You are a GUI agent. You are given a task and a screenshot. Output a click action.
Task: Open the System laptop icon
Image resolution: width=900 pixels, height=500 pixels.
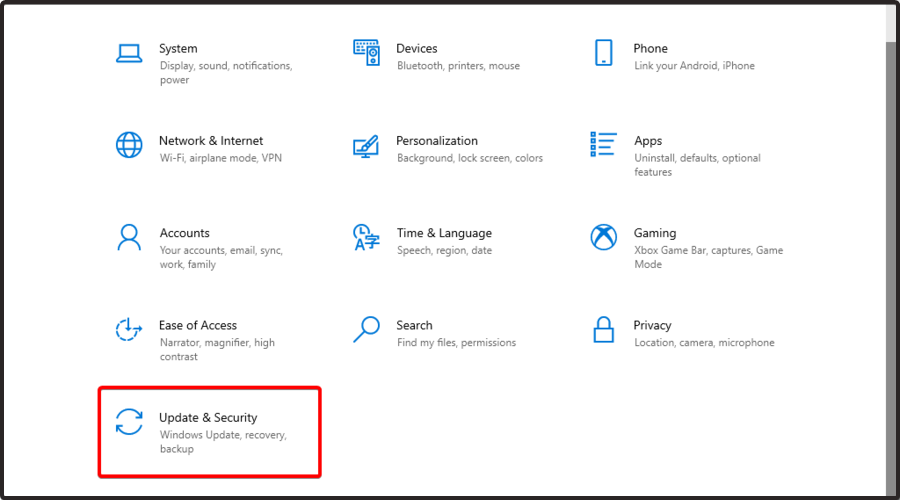pos(129,53)
